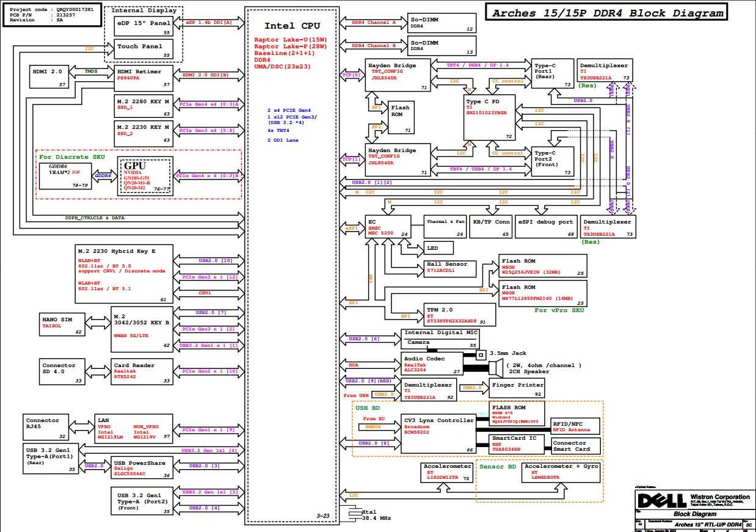The width and height of the screenshot is (756, 532).
Task: Select the DDPB_CTRLCLK & DATA bus label
Action: (x=95, y=217)
